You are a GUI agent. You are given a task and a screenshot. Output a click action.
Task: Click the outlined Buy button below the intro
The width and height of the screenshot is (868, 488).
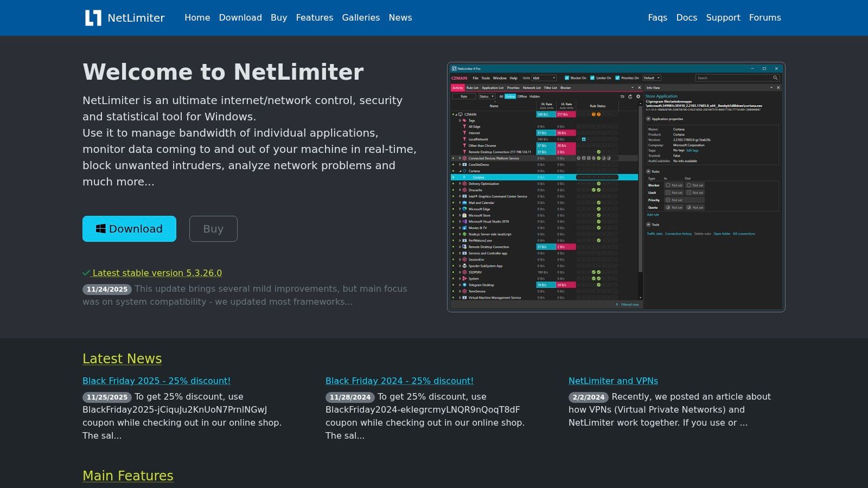213,229
